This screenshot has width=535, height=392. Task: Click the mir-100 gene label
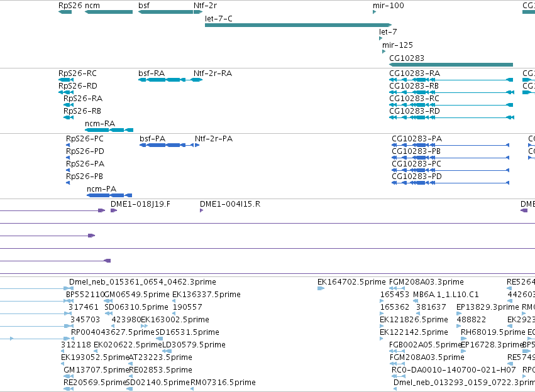tap(389, 6)
